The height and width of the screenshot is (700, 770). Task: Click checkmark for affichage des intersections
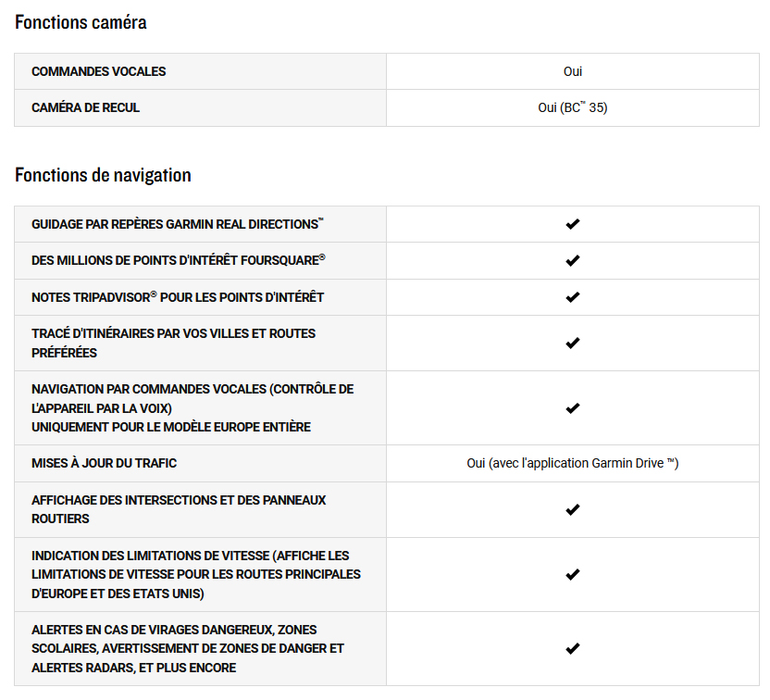tap(573, 509)
